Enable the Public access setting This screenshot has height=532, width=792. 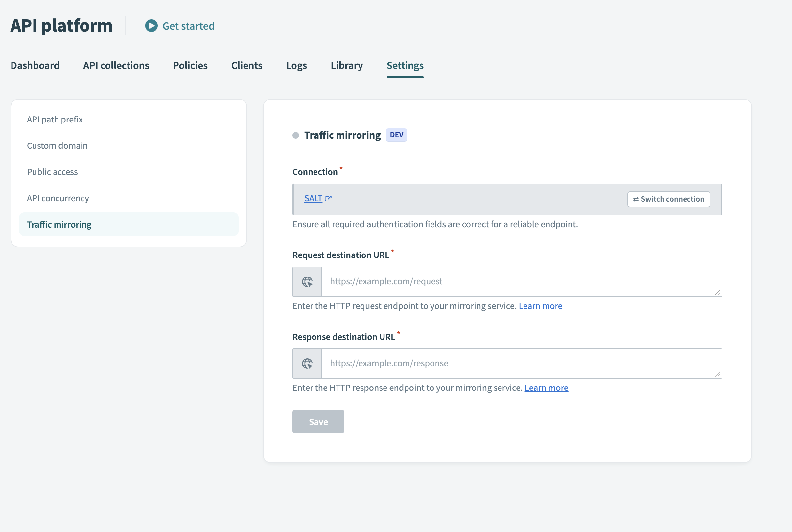tap(52, 172)
